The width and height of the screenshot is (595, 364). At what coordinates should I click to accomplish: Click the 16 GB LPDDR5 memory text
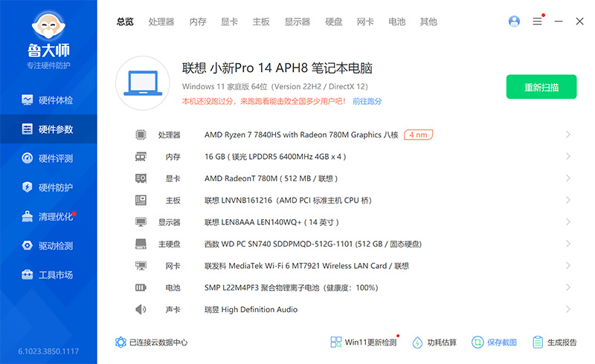pyautogui.click(x=275, y=157)
